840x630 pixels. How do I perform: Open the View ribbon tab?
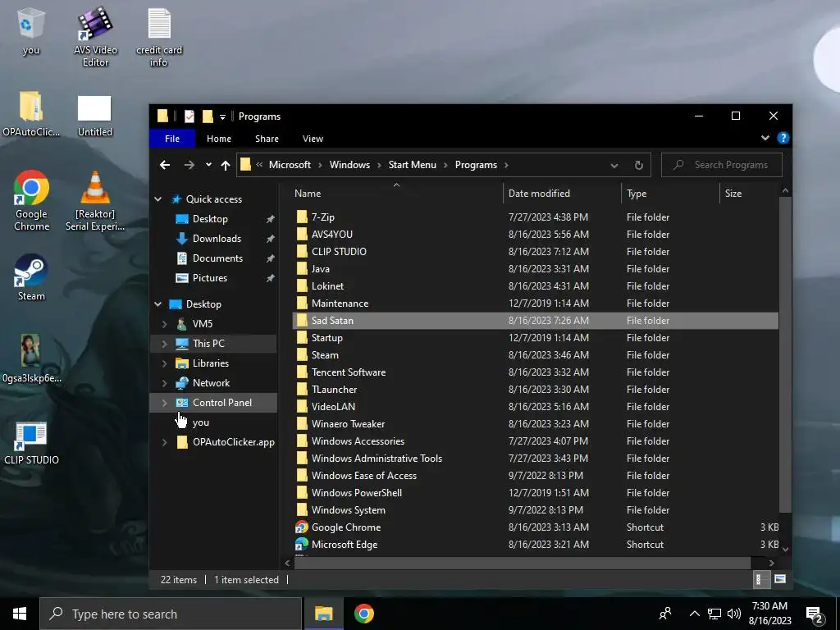point(313,139)
